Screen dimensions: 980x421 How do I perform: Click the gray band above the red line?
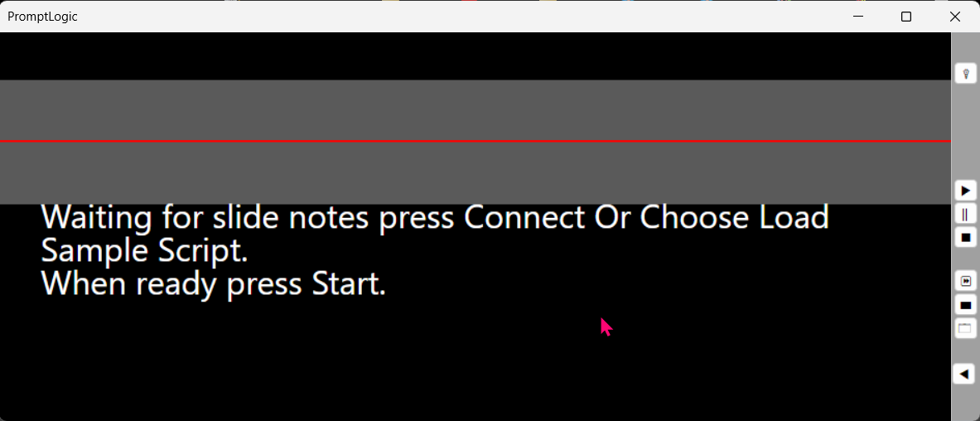click(x=475, y=110)
